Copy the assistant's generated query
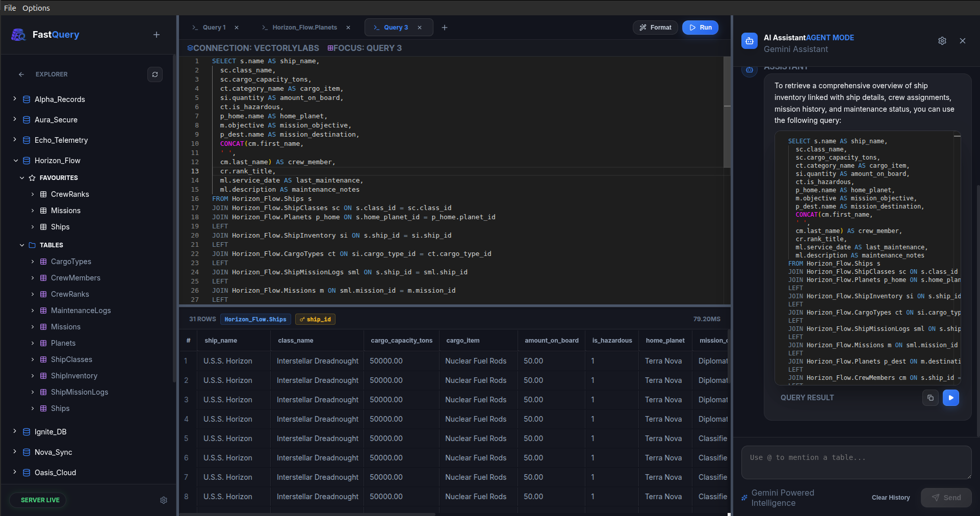 pyautogui.click(x=931, y=398)
